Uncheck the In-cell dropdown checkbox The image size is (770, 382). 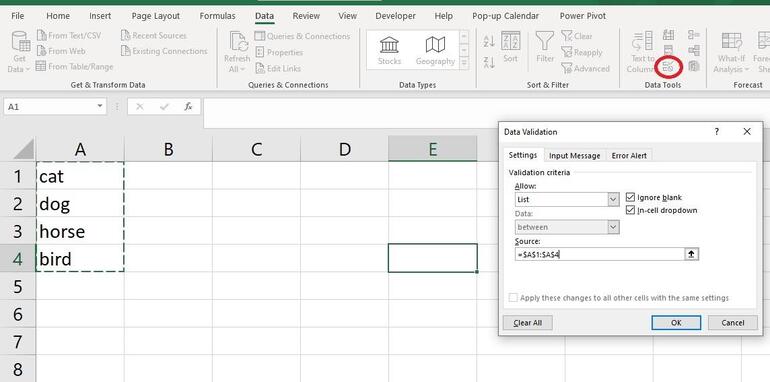631,210
